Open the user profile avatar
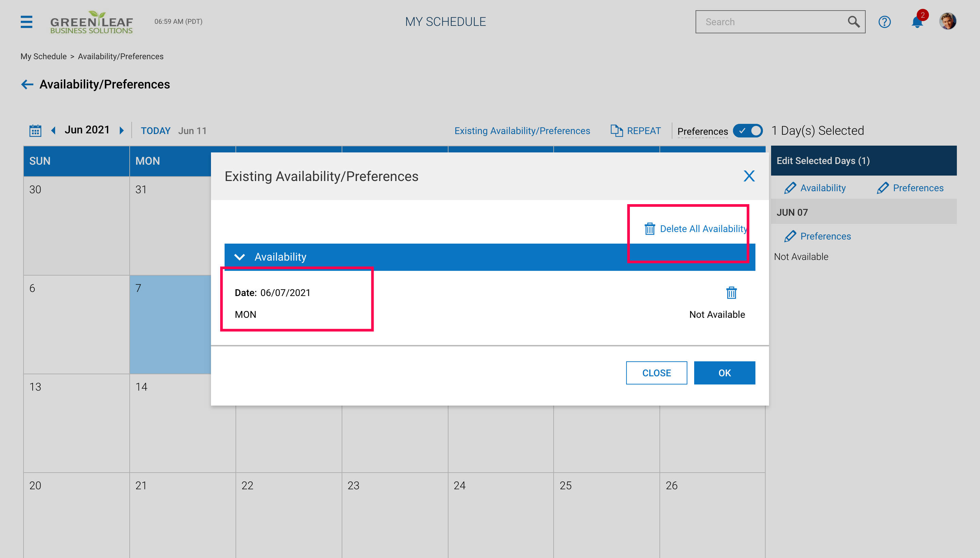The width and height of the screenshot is (980, 558). [947, 21]
